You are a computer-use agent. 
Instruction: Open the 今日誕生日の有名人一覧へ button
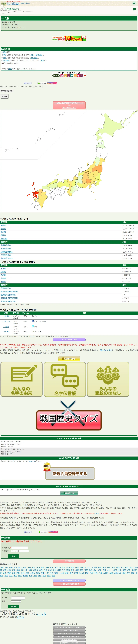[x=69, y=640]
